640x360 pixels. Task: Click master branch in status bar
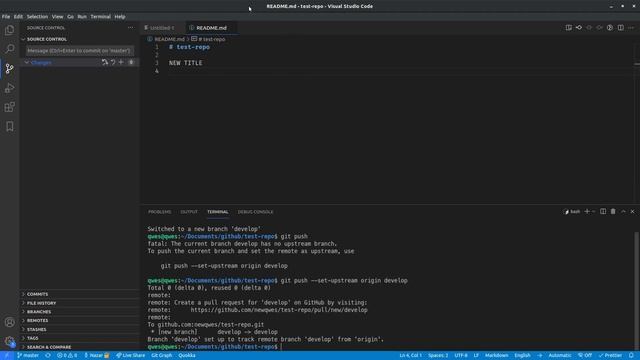click(x=28, y=356)
